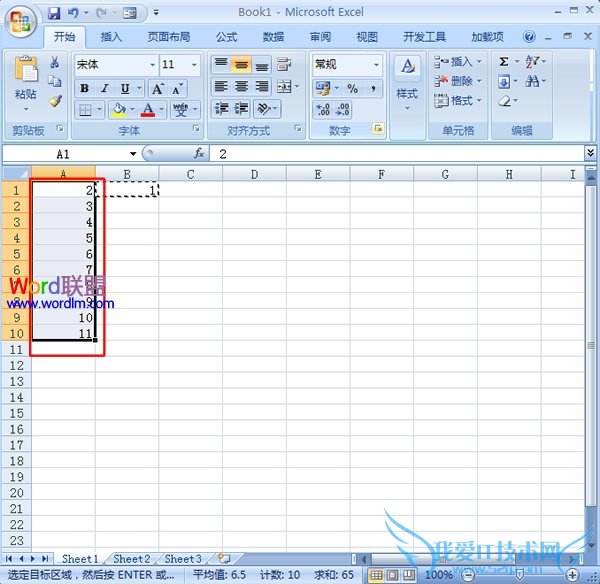Open the Clear eraser tool
The image size is (600, 584).
[505, 101]
